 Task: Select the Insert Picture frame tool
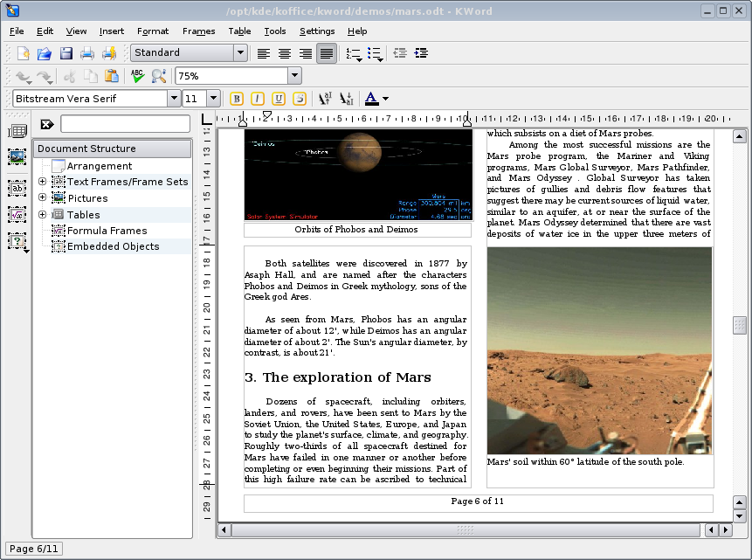coord(17,157)
